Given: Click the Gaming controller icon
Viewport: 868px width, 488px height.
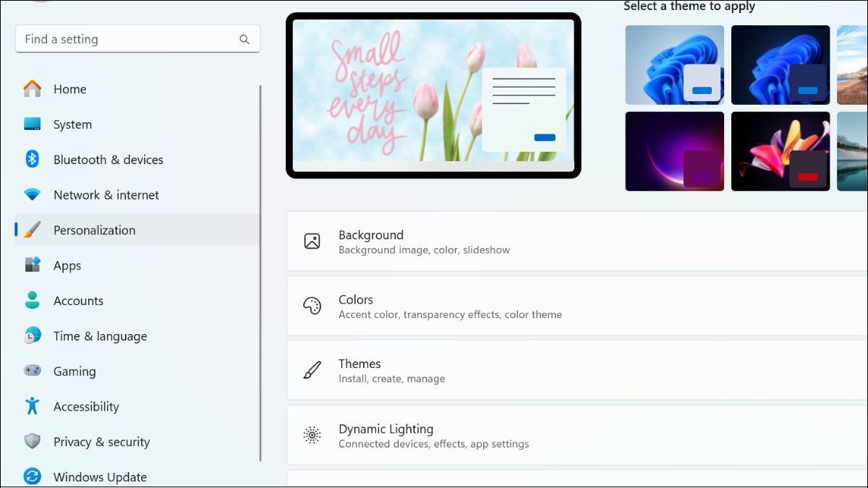Looking at the screenshot, I should pyautogui.click(x=33, y=370).
